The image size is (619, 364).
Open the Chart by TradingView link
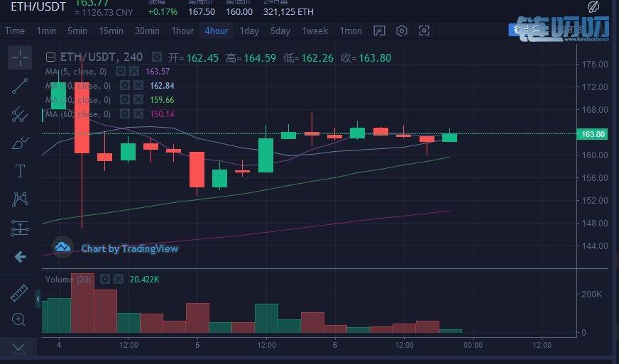pyautogui.click(x=129, y=248)
